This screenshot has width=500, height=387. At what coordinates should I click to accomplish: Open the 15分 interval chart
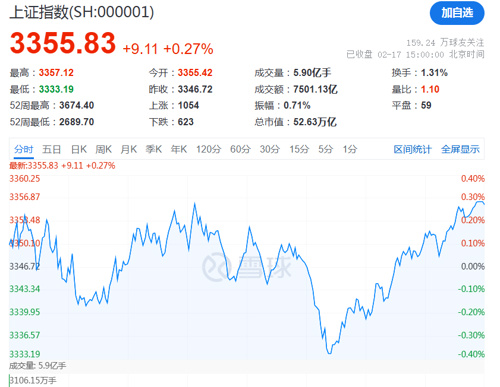(299, 149)
